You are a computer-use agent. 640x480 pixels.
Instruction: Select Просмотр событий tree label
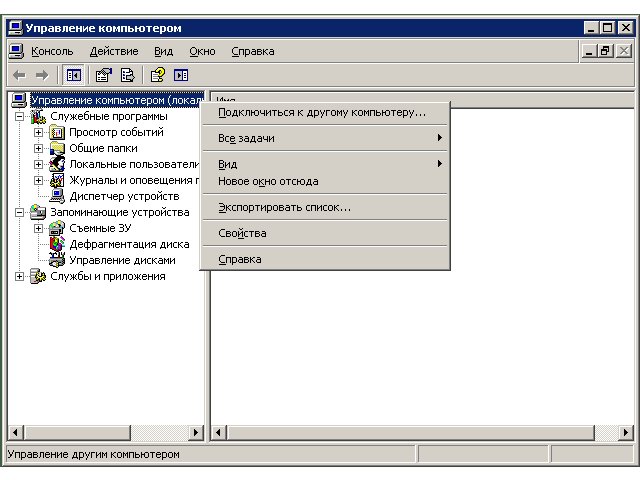point(116,132)
